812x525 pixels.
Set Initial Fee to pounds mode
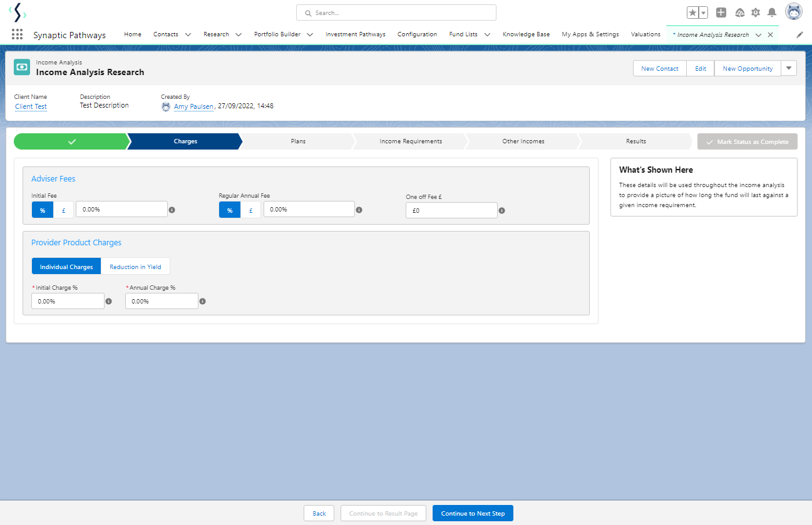point(63,210)
